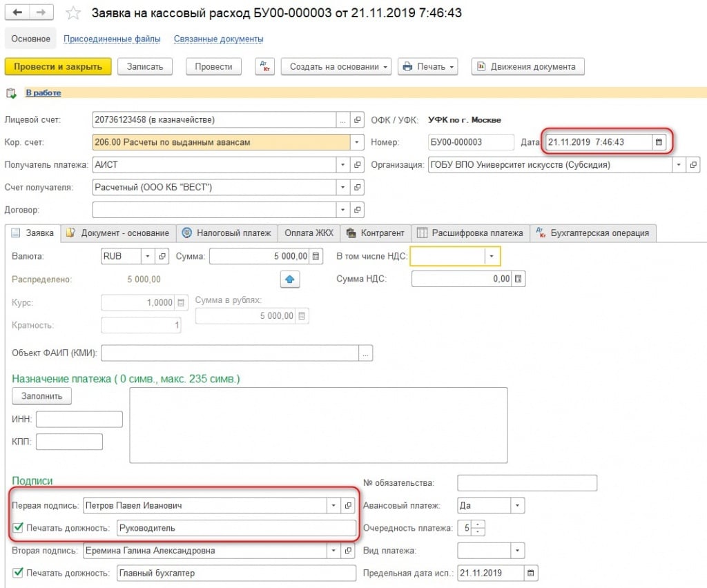Uncheck Печатать должность for Руководитель
The image size is (707, 588).
tap(17, 528)
